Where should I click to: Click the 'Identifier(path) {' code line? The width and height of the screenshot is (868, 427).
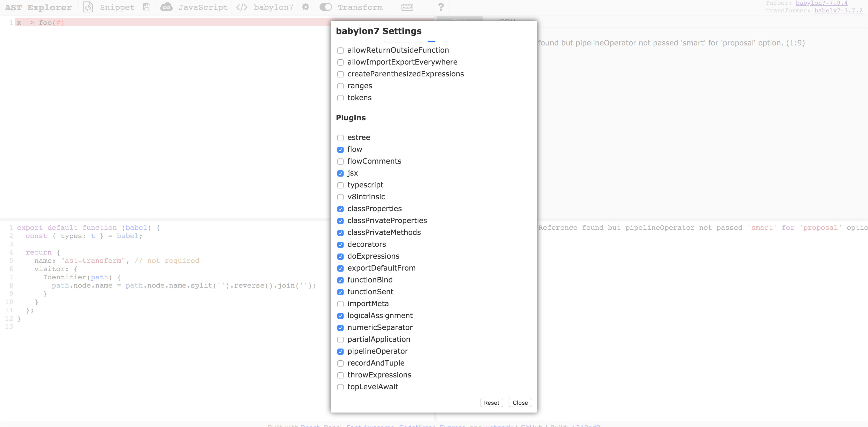coord(82,277)
